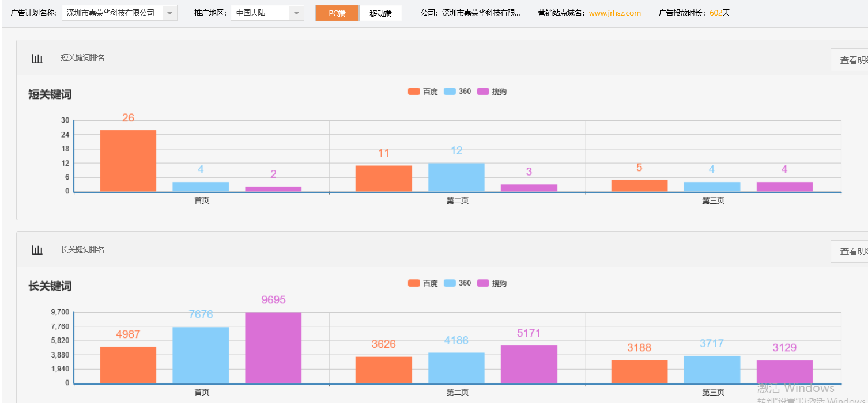Toggle 360 legend in the 长关键词 chart
The width and height of the screenshot is (868, 403).
pyautogui.click(x=457, y=283)
